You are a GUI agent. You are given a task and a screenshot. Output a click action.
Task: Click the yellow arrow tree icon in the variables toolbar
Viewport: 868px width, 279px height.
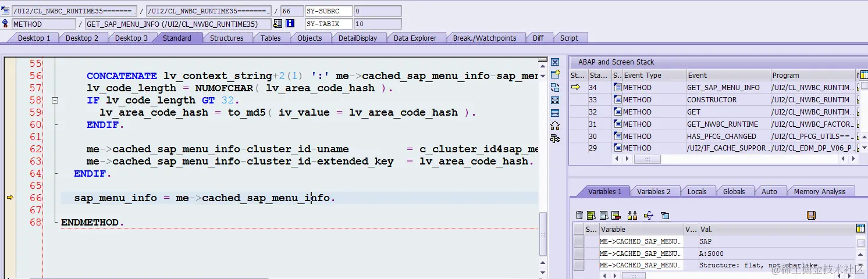[x=649, y=216]
